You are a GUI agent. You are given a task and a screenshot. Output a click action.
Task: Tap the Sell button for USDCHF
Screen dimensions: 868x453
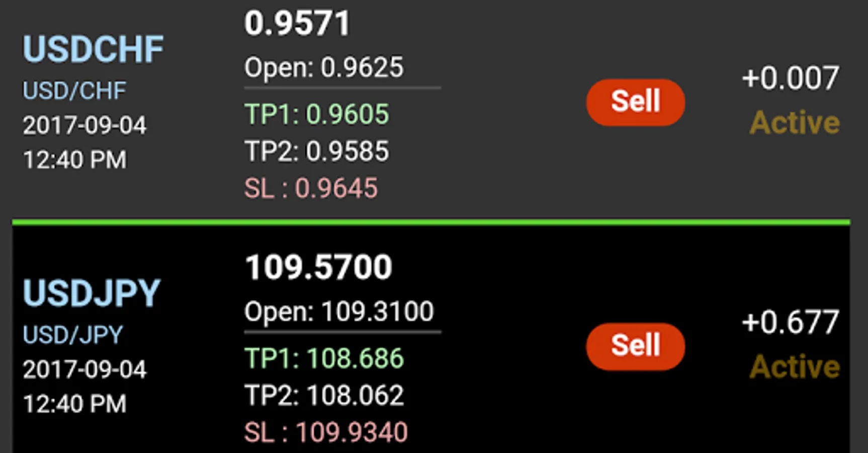[x=635, y=102]
